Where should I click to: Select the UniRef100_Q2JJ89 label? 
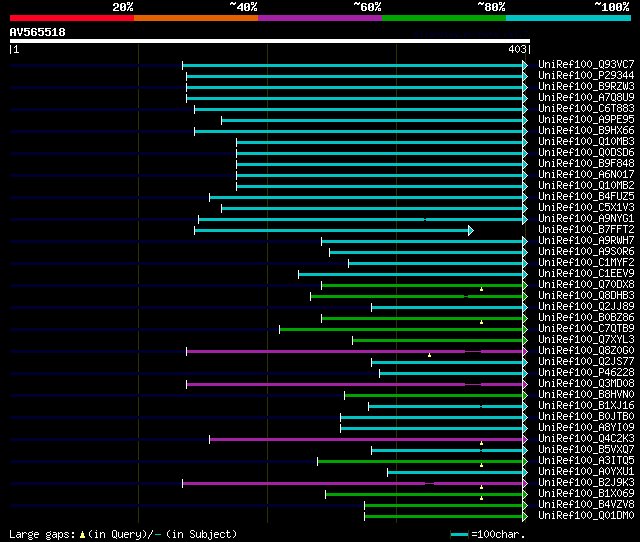[586, 307]
